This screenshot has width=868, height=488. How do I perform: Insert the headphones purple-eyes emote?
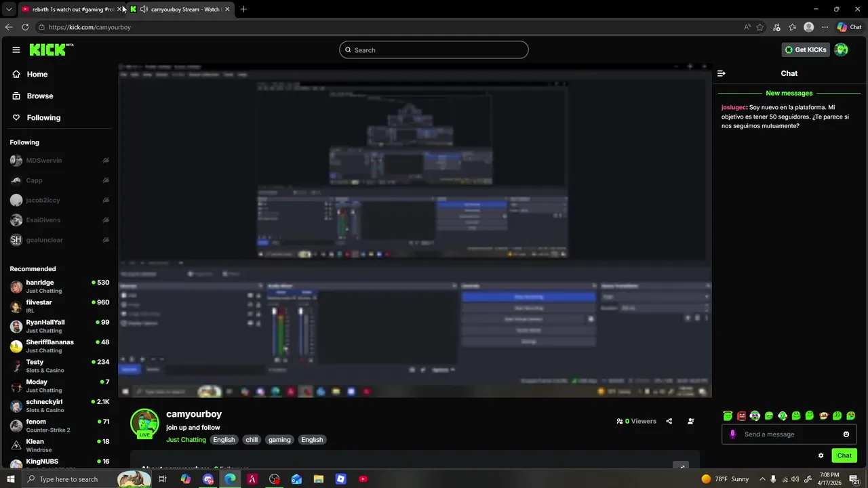[x=755, y=415]
